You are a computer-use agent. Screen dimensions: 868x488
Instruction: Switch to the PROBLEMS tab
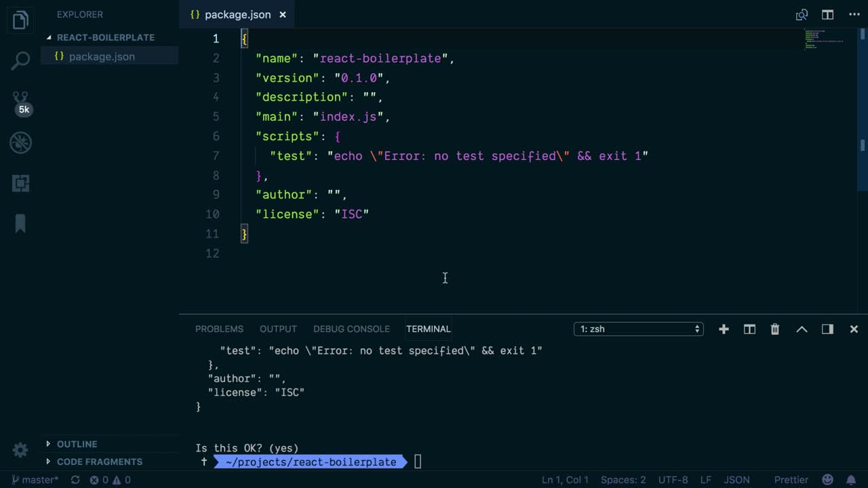219,329
